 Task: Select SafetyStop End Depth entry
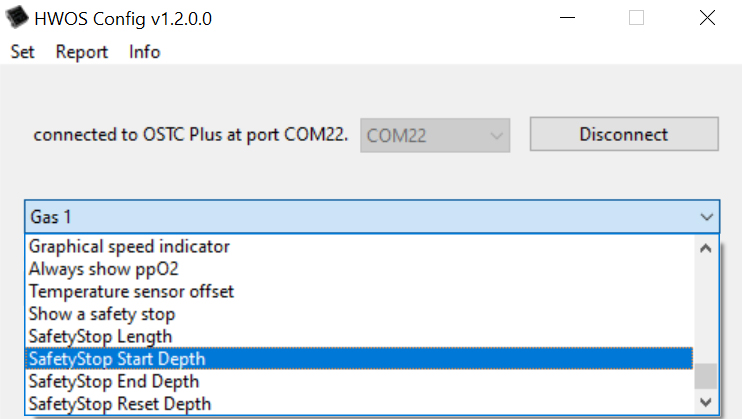114,381
